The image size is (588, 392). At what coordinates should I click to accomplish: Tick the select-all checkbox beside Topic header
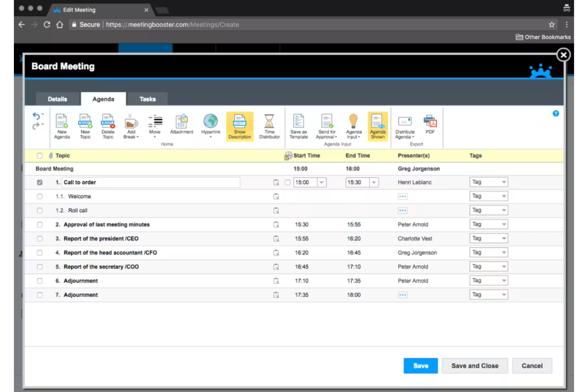pos(40,156)
